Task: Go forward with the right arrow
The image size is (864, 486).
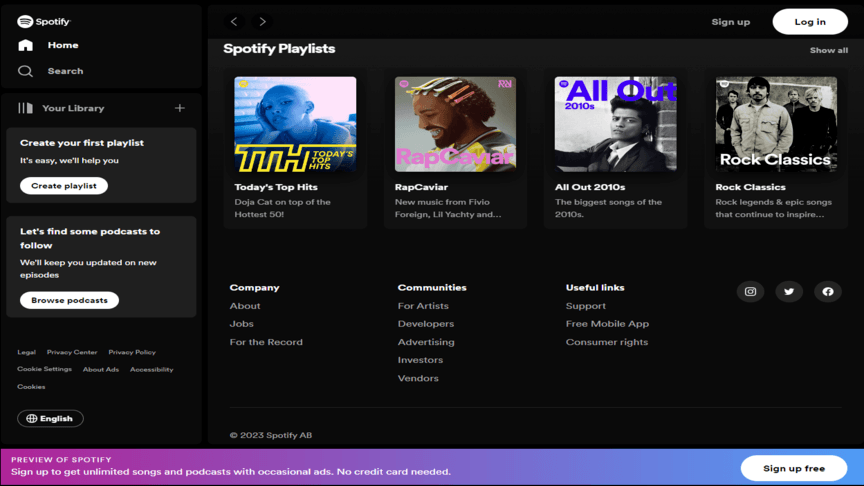Action: click(x=262, y=21)
